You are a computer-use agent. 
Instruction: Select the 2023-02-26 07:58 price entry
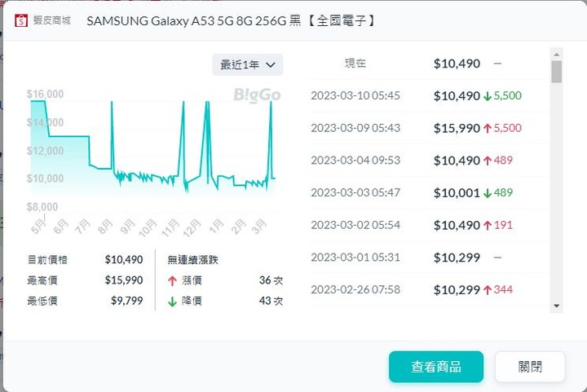click(429, 289)
